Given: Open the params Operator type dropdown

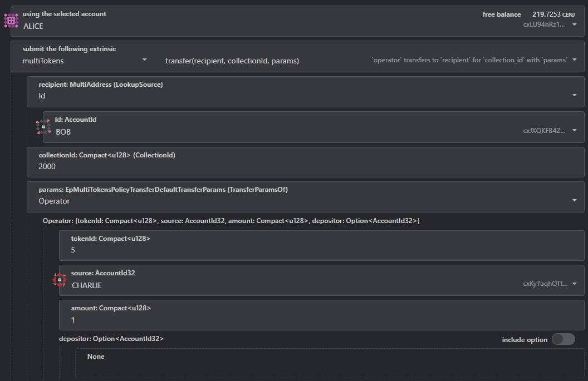Looking at the screenshot, I should [x=575, y=200].
